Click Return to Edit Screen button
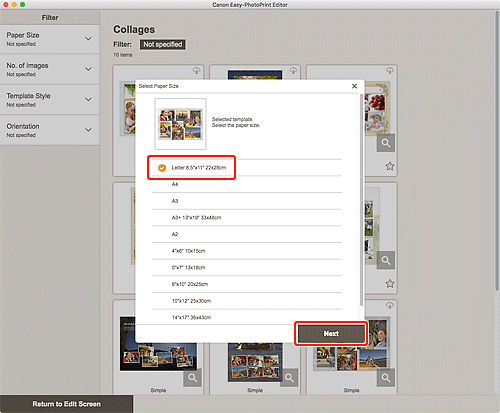Viewport: 500px width, 413px height. pos(66,404)
